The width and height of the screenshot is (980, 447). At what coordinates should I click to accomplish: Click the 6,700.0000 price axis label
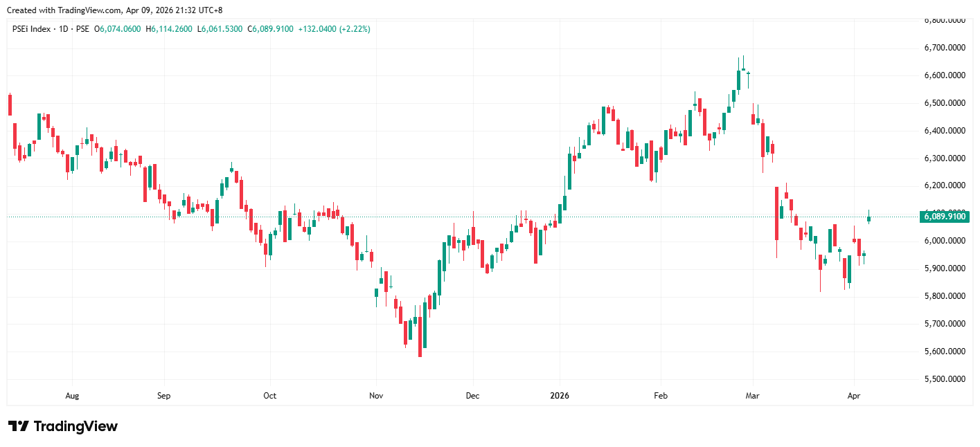pyautogui.click(x=944, y=48)
